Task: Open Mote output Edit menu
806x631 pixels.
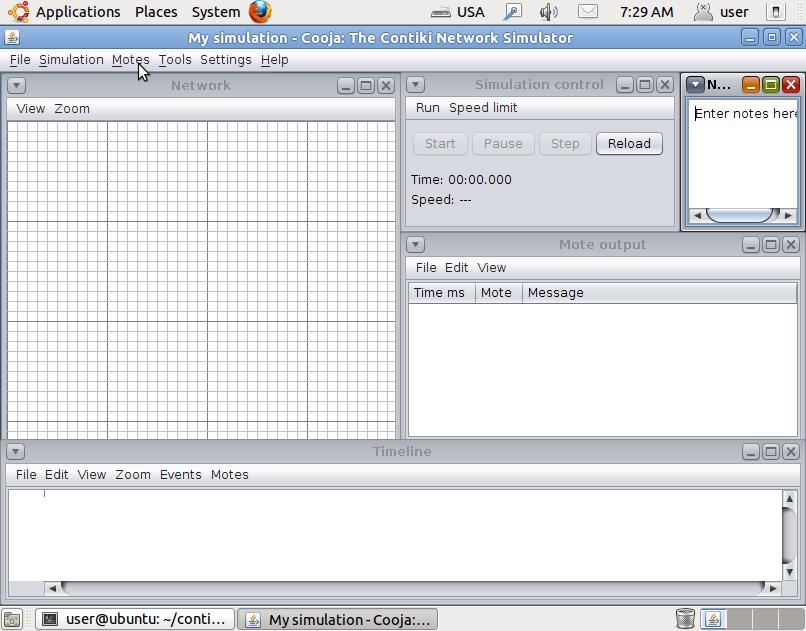Action: (456, 268)
